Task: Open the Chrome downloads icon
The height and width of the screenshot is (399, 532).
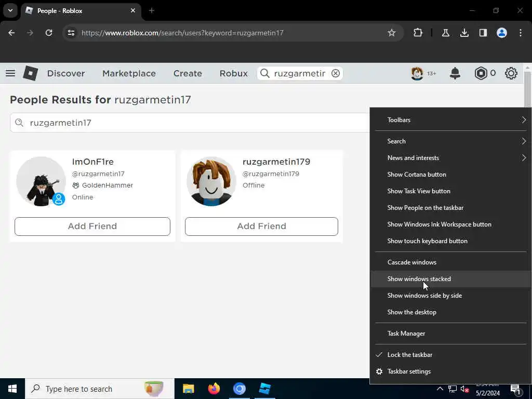Action: pos(464,33)
